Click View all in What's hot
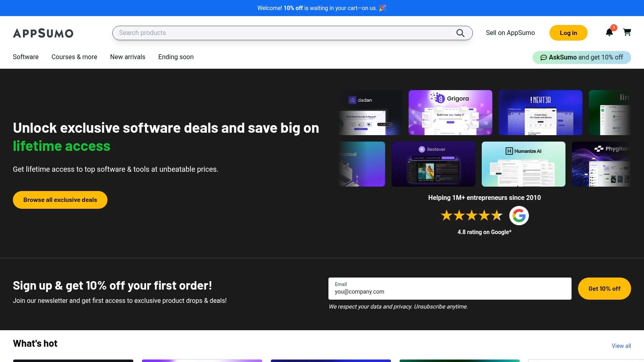The width and height of the screenshot is (644, 362). point(621,346)
